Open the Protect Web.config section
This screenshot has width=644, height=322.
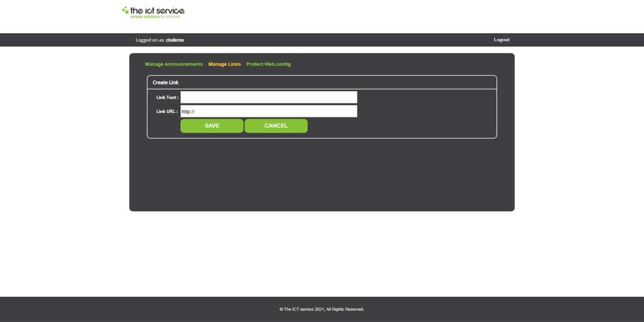coord(268,64)
